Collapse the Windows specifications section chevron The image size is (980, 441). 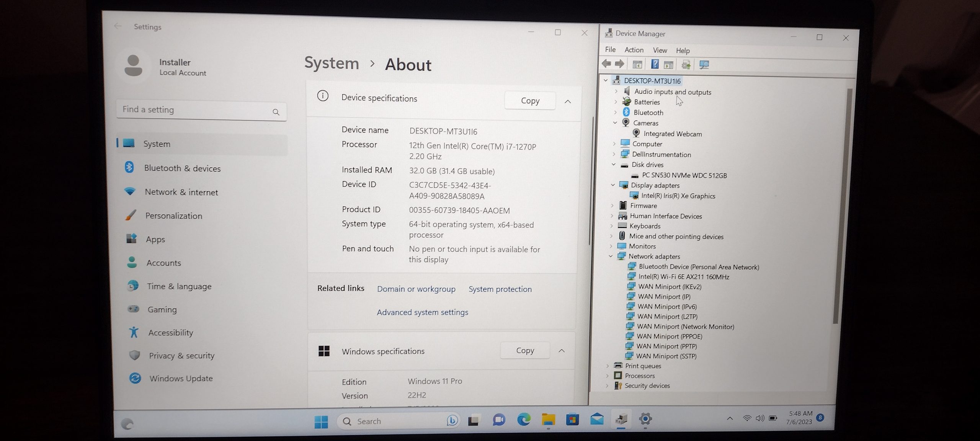point(562,351)
